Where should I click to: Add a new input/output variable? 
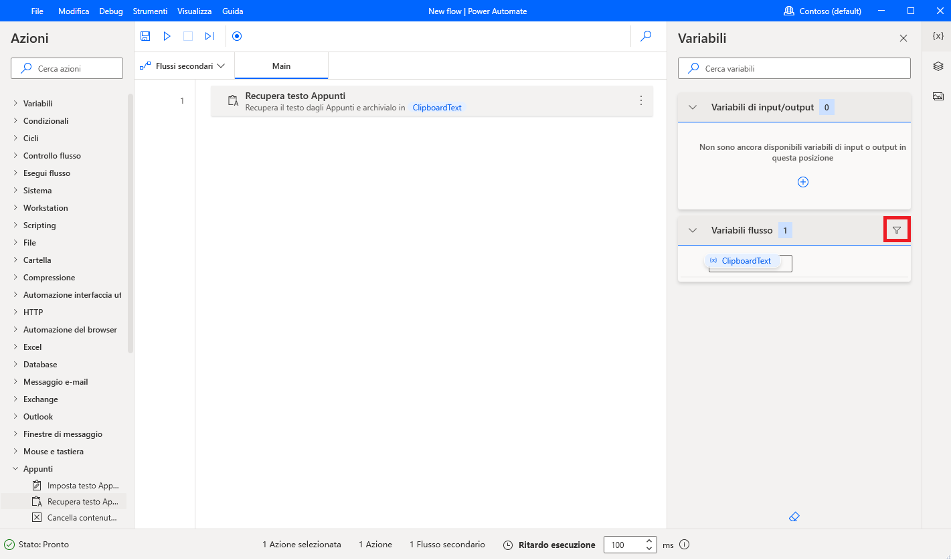(x=802, y=181)
